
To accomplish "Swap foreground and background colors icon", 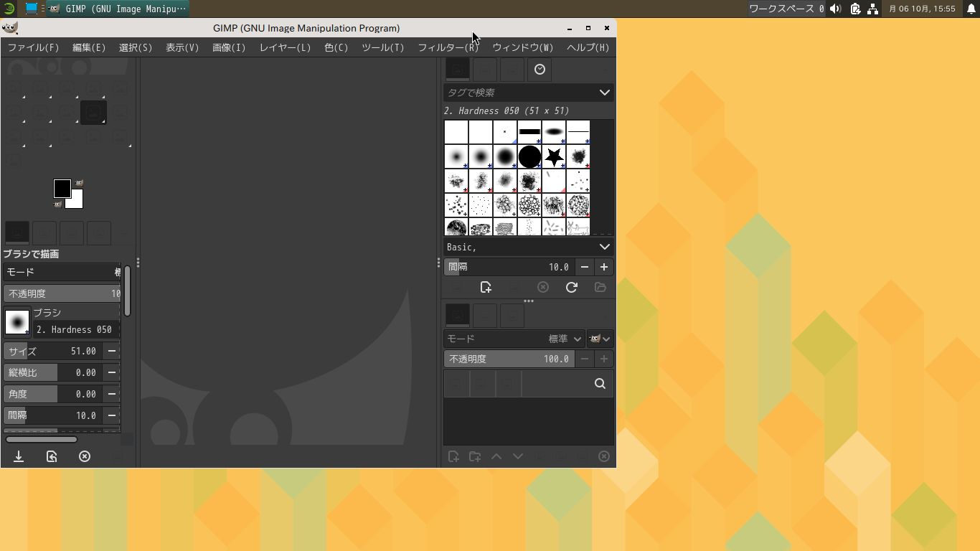I will (79, 183).
